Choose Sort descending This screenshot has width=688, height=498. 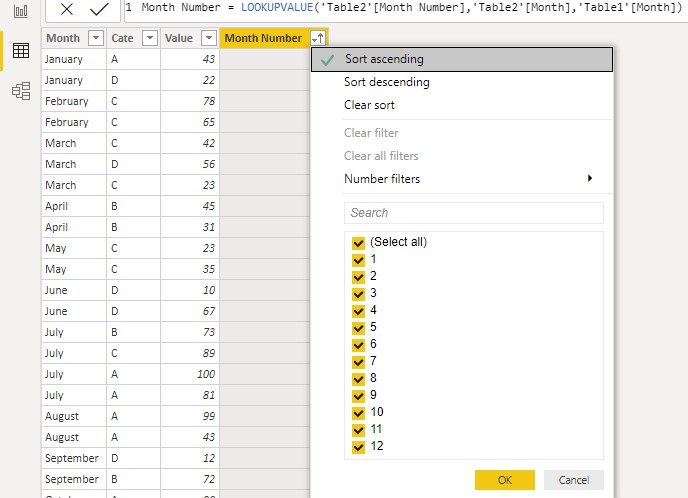[387, 82]
